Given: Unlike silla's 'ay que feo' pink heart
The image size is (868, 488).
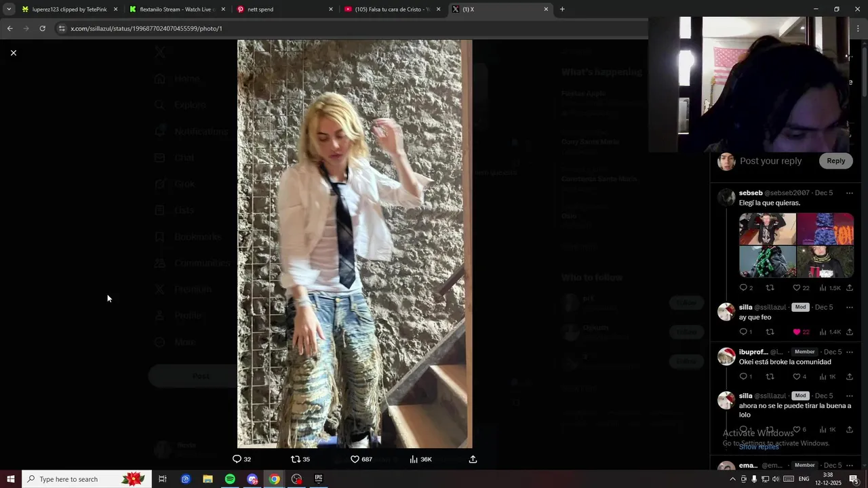Looking at the screenshot, I should [x=797, y=331].
